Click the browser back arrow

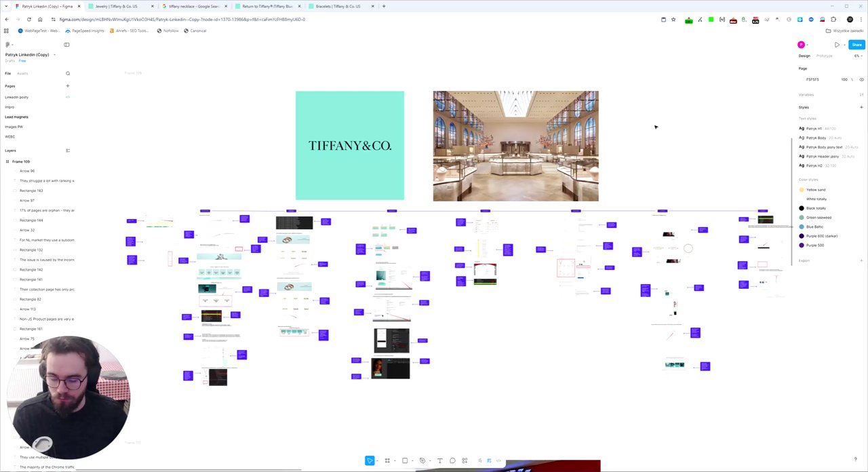[7, 20]
